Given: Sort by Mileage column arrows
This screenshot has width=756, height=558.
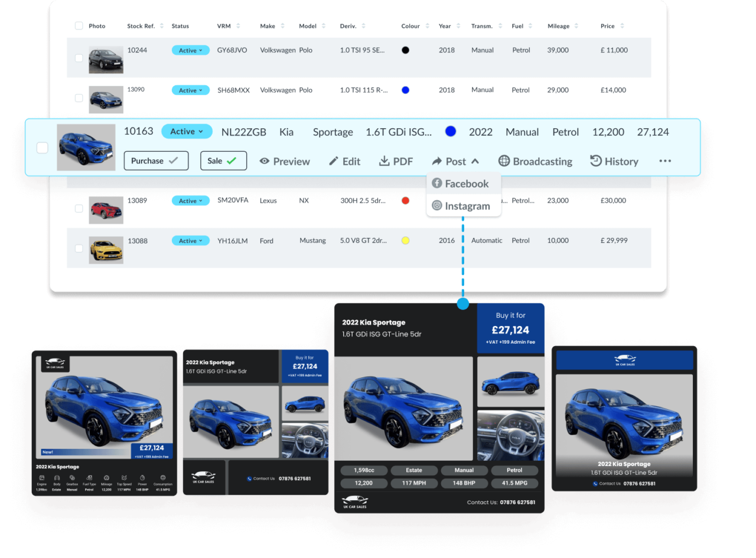Looking at the screenshot, I should [576, 26].
